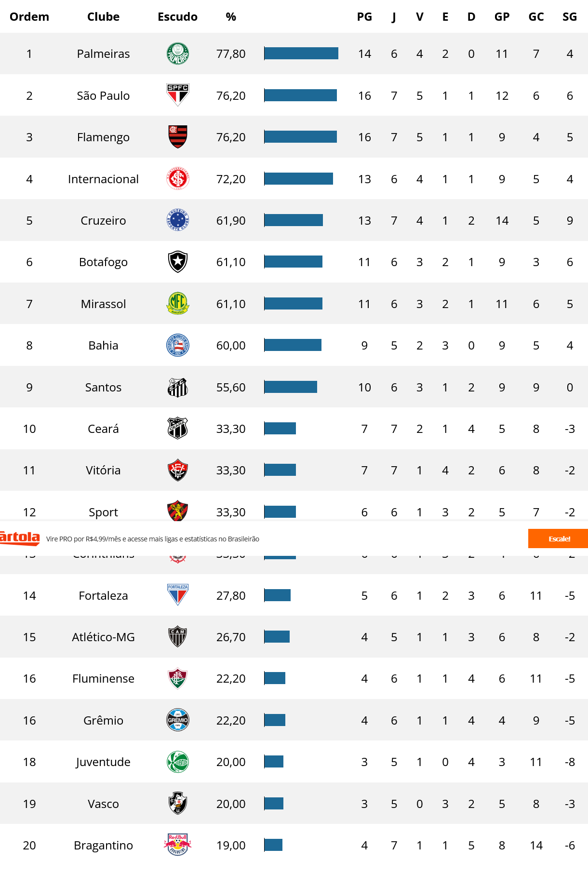
Task: Click the Santos club shield
Action: 177,387
